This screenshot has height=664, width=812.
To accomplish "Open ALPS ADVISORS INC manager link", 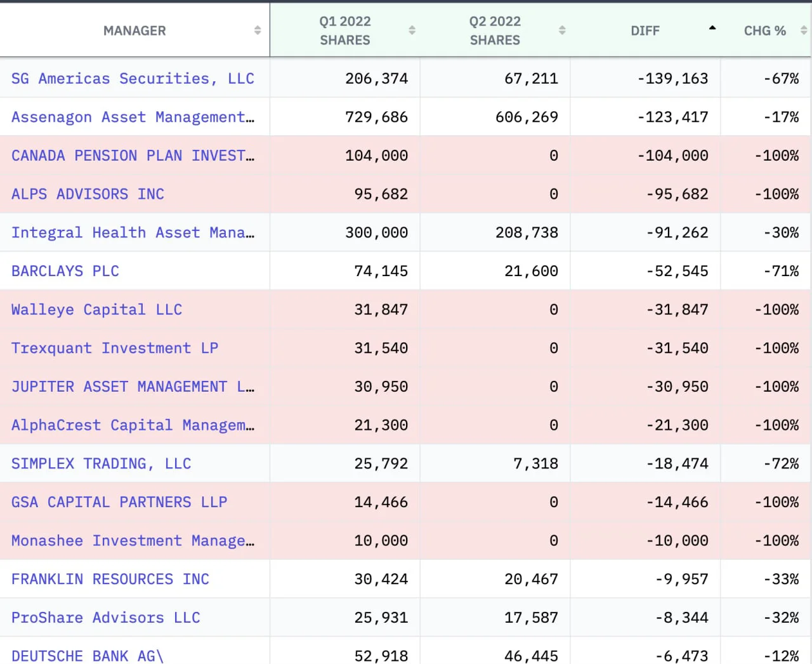I will pos(88,194).
